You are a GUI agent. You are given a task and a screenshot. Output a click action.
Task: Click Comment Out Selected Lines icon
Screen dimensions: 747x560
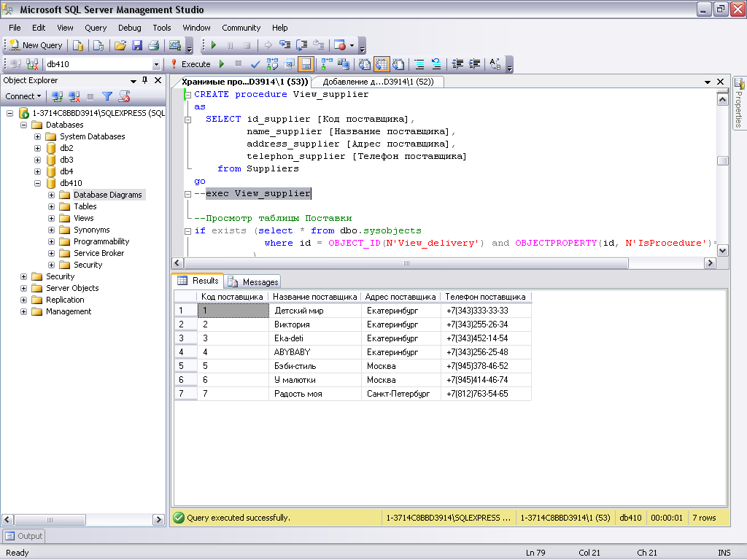[419, 64]
